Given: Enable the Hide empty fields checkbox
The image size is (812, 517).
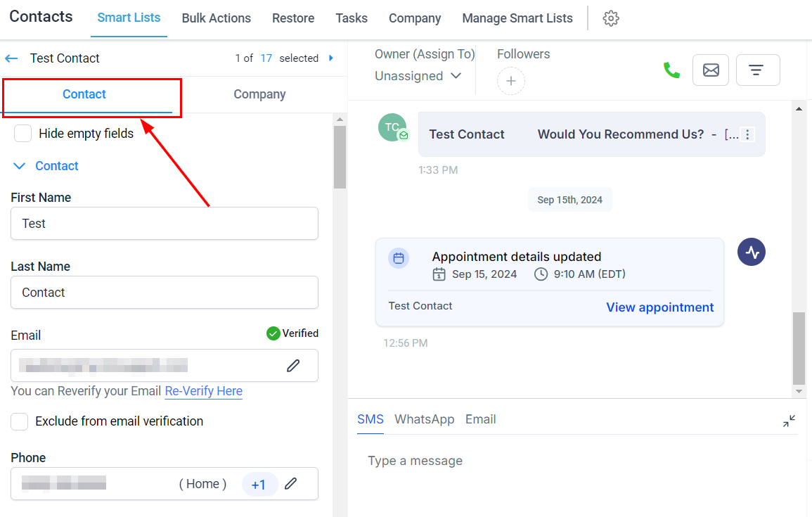Looking at the screenshot, I should click(x=23, y=134).
